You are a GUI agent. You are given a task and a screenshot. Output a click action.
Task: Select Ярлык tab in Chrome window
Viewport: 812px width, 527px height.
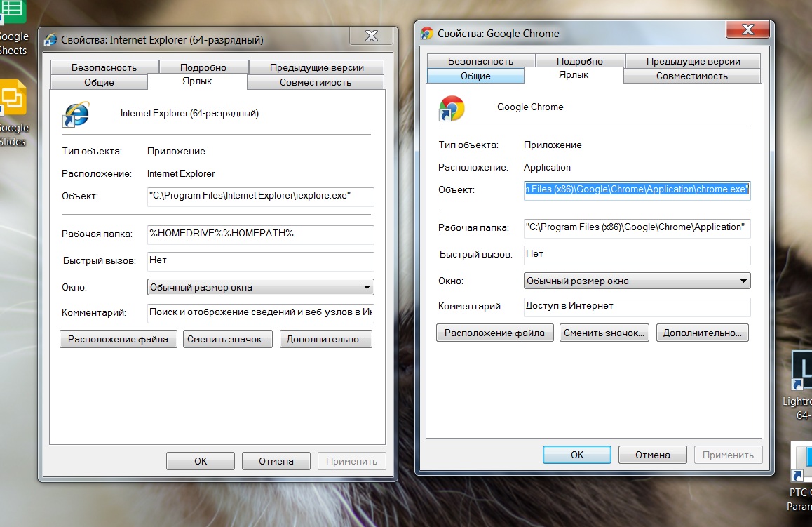[574, 75]
